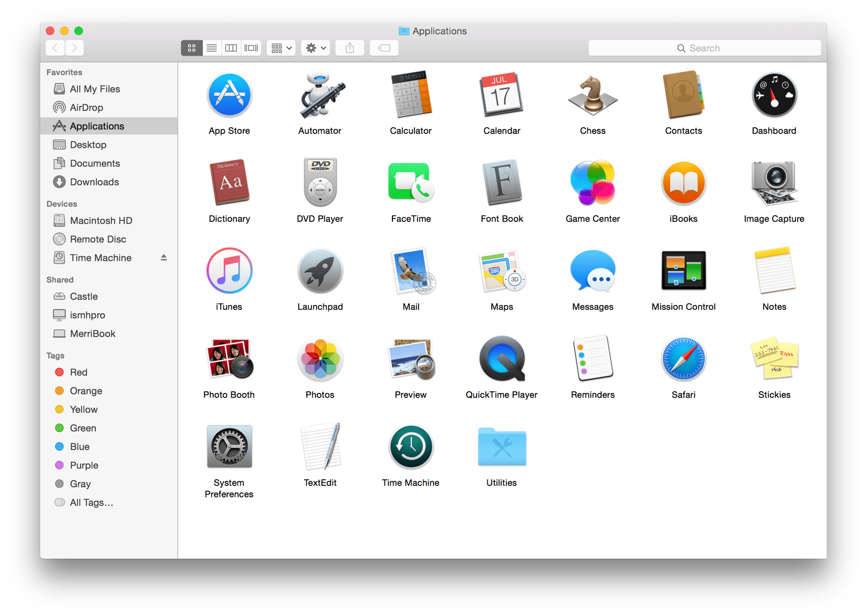
Task: Open the Dictionary book icon
Action: pyautogui.click(x=229, y=183)
